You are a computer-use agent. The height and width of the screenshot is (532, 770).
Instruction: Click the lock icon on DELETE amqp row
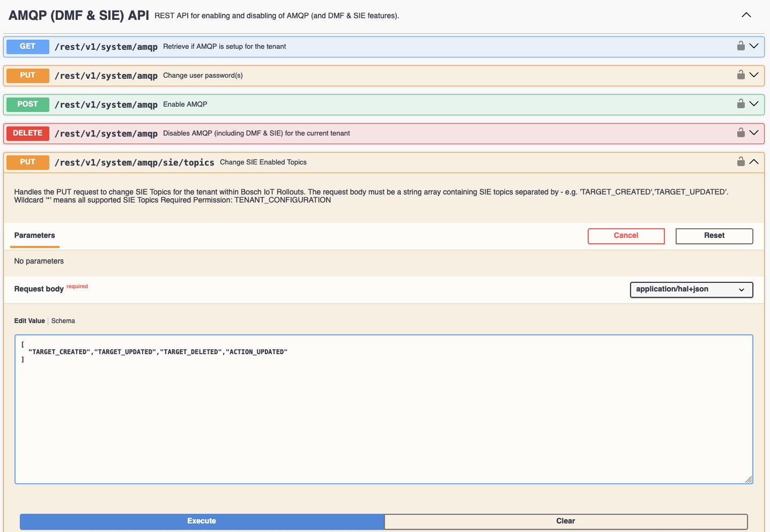tap(741, 133)
